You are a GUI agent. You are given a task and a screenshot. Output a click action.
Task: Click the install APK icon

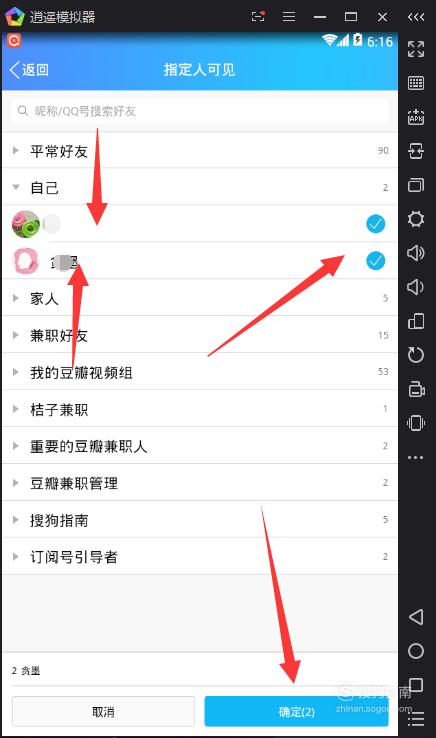coord(416,117)
